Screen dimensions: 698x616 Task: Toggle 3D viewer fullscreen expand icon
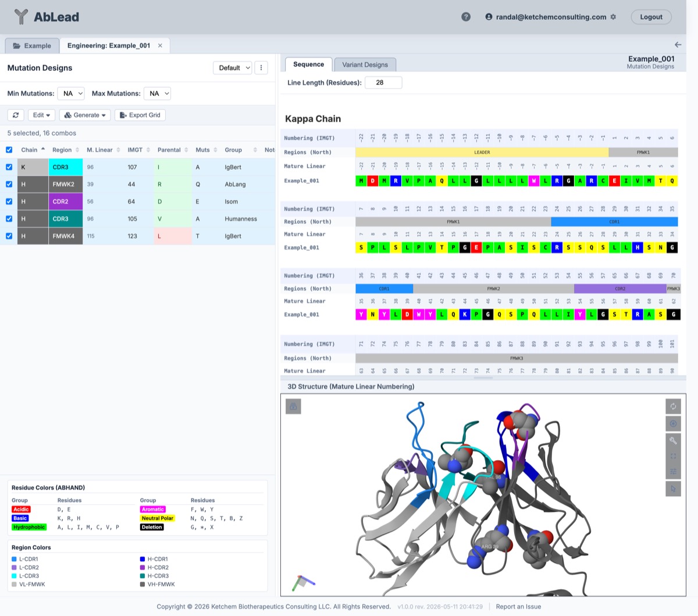click(x=673, y=457)
